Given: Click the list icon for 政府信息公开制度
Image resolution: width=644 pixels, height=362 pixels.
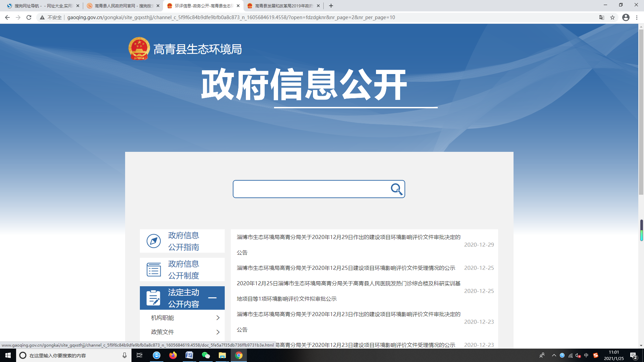Looking at the screenshot, I should tap(154, 269).
